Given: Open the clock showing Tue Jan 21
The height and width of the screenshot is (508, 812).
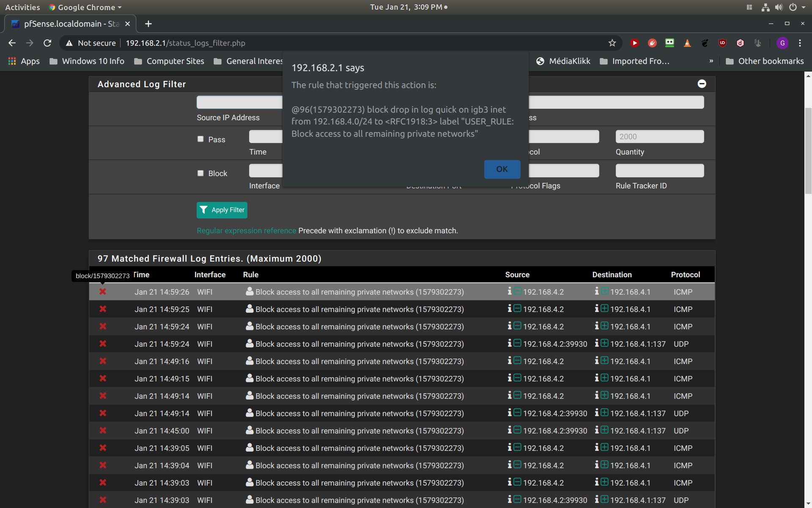Looking at the screenshot, I should pos(409,7).
